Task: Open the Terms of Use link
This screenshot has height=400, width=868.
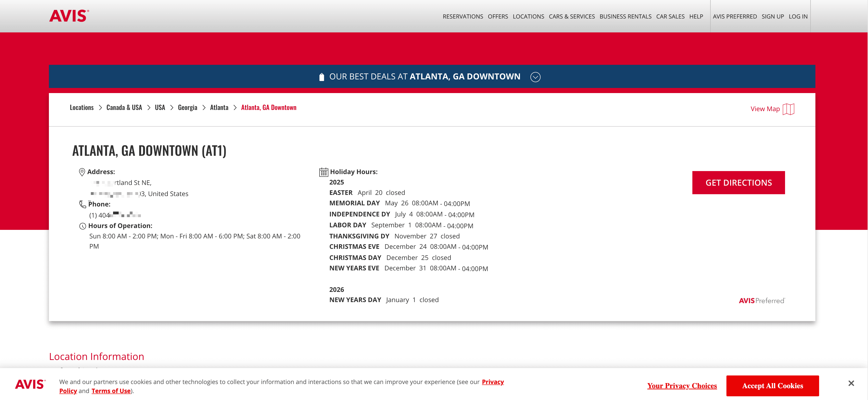Action: 111,391
